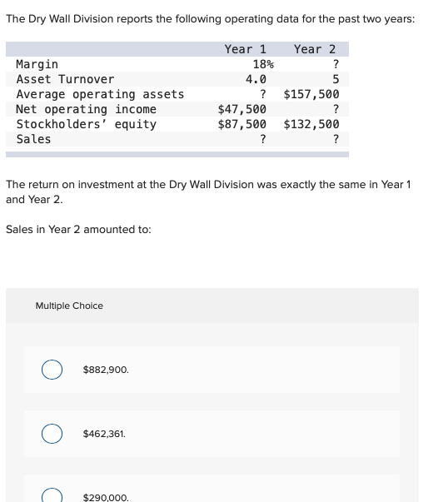Click the 18% margin value

263,64
